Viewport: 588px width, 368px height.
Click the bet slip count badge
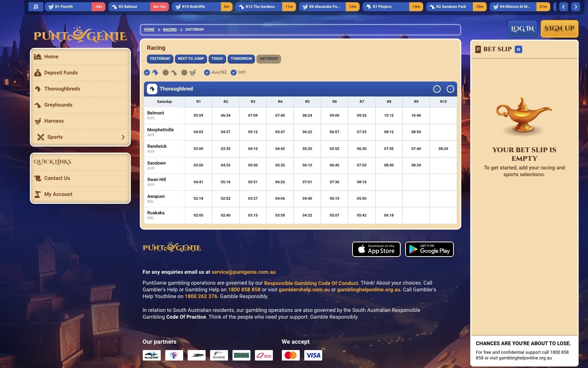point(518,49)
